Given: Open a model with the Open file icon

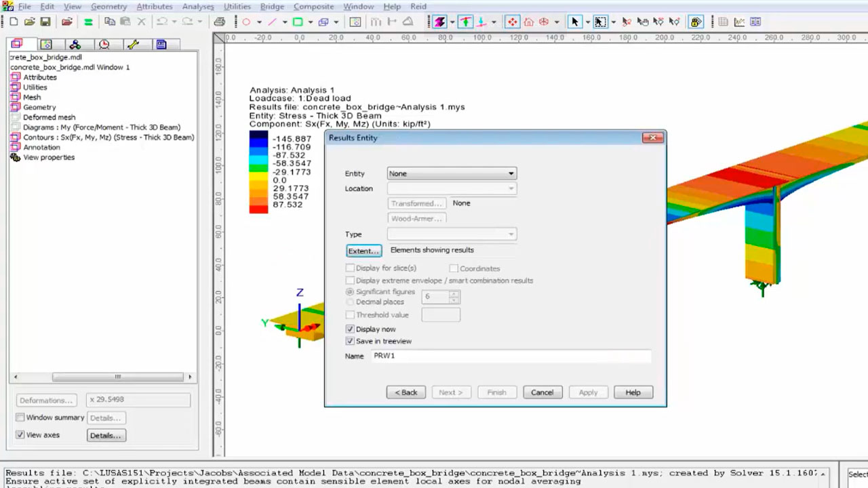Looking at the screenshot, I should (x=28, y=22).
